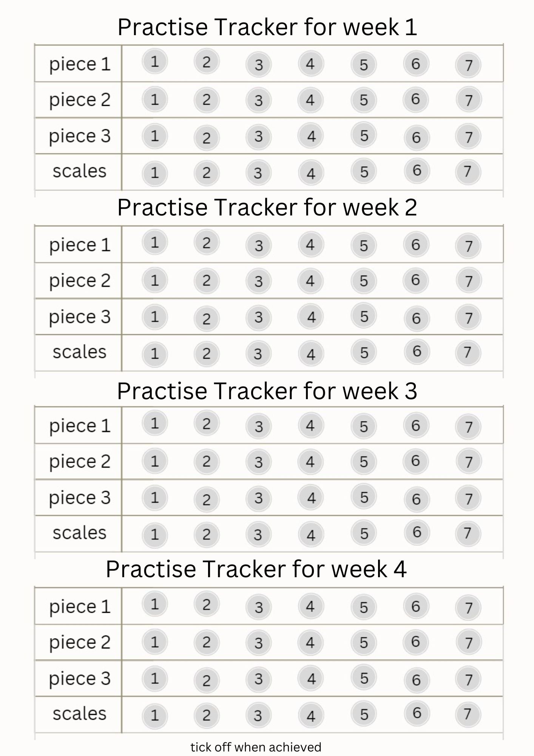Tick circle 6 for piece 2 in week 2

point(415,280)
